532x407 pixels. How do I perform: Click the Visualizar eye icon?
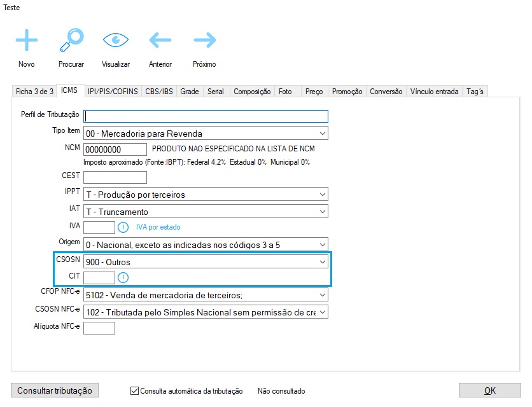(115, 41)
